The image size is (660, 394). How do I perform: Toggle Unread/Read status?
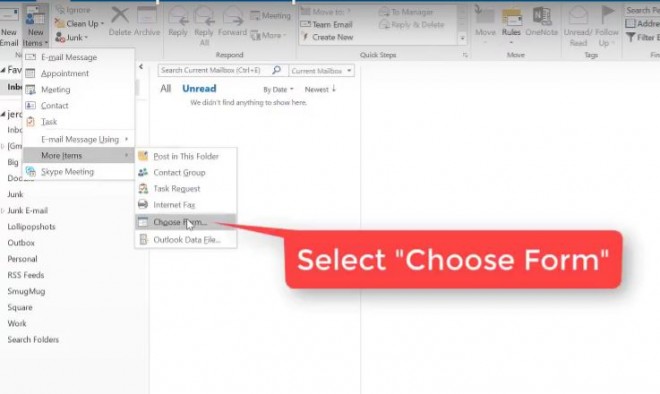pos(578,26)
